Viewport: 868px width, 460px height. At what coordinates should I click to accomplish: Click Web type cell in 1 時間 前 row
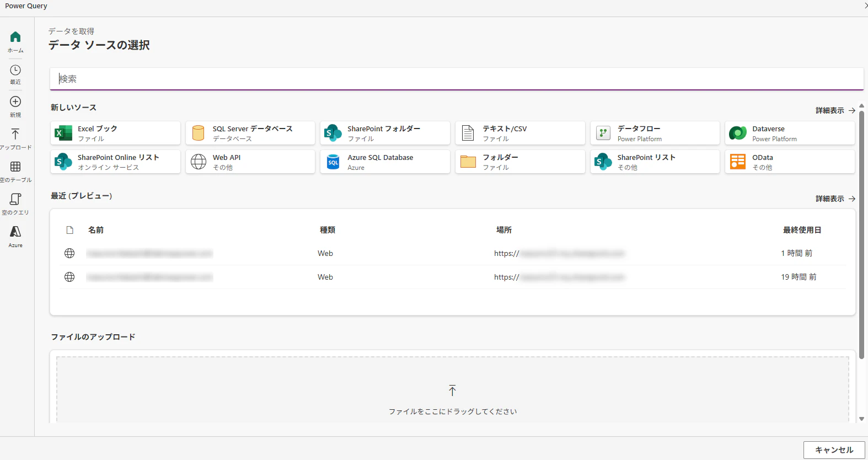pos(325,253)
